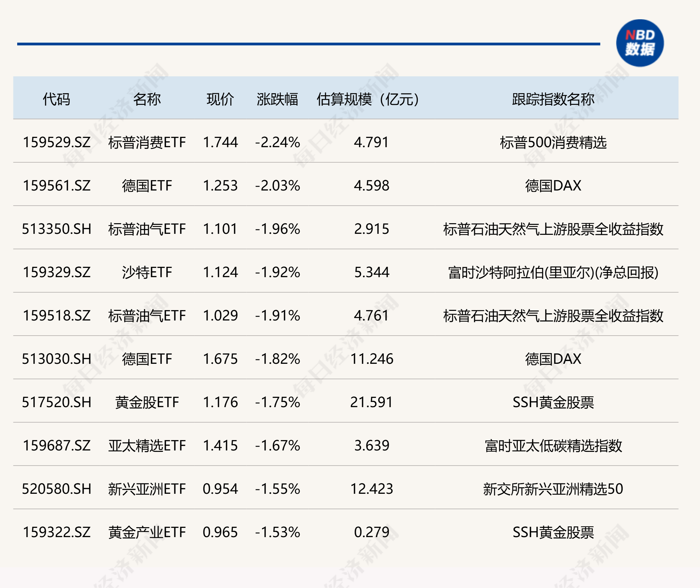Select fund code 159561.SZ
Image resolution: width=700 pixels, height=588 pixels.
click(x=57, y=186)
